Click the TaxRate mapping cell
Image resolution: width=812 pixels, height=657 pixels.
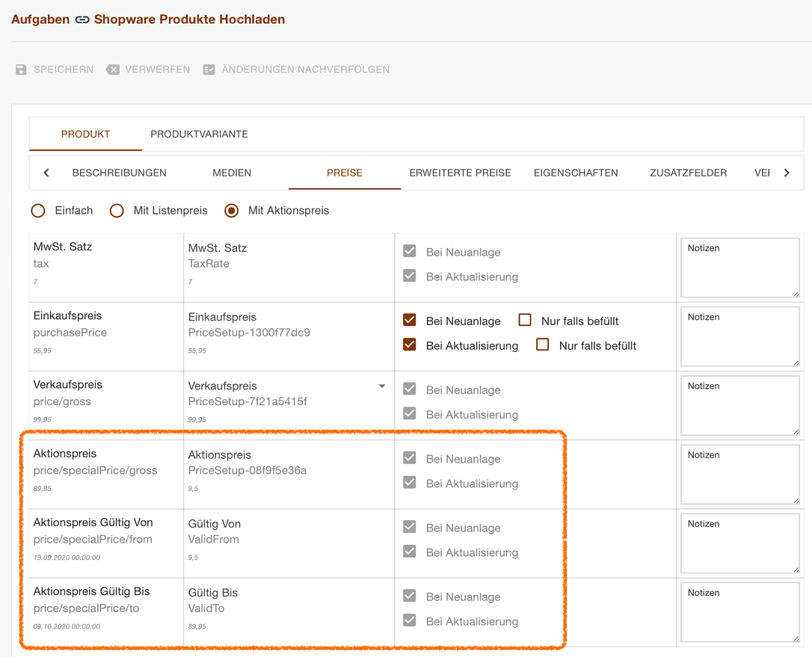(289, 268)
